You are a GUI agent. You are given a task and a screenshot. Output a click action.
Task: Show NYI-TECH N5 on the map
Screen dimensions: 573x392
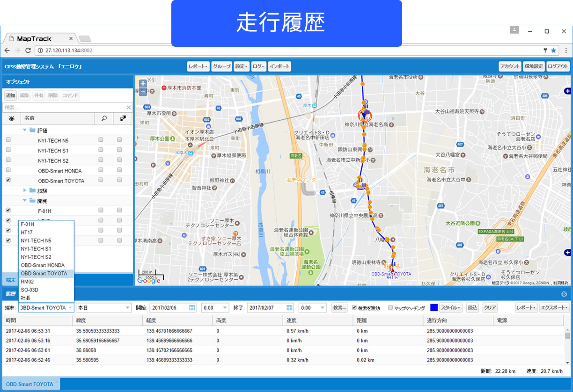8,140
